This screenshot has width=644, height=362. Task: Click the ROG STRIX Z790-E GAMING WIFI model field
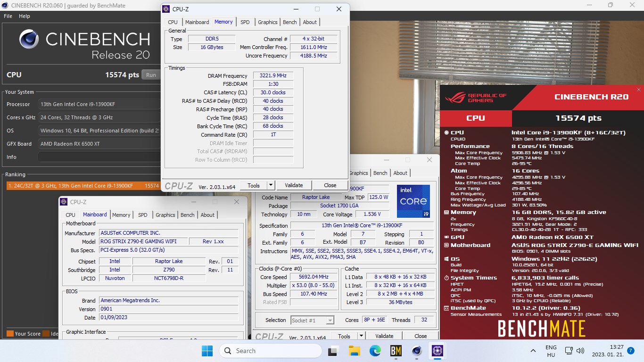point(143,241)
